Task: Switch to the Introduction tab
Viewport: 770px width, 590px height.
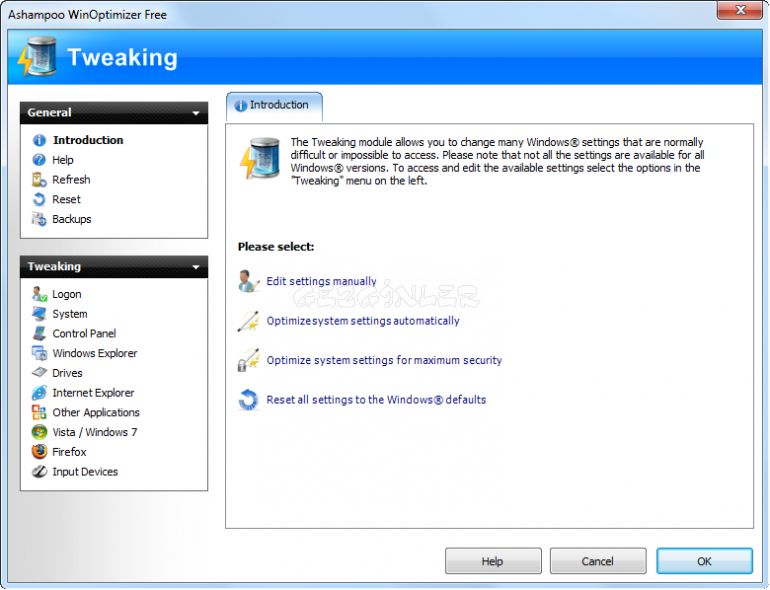Action: 274,106
